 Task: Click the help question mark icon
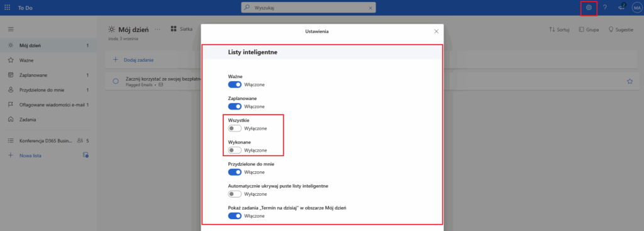[x=604, y=8]
